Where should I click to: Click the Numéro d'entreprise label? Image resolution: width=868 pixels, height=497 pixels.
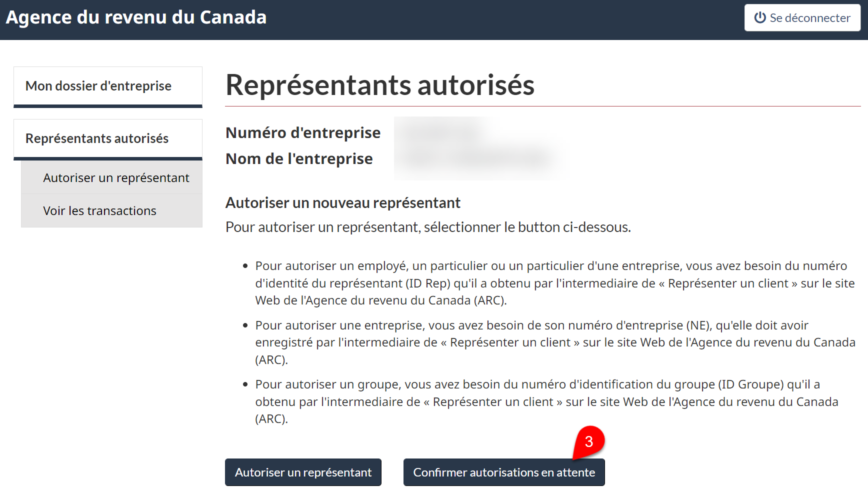point(303,132)
